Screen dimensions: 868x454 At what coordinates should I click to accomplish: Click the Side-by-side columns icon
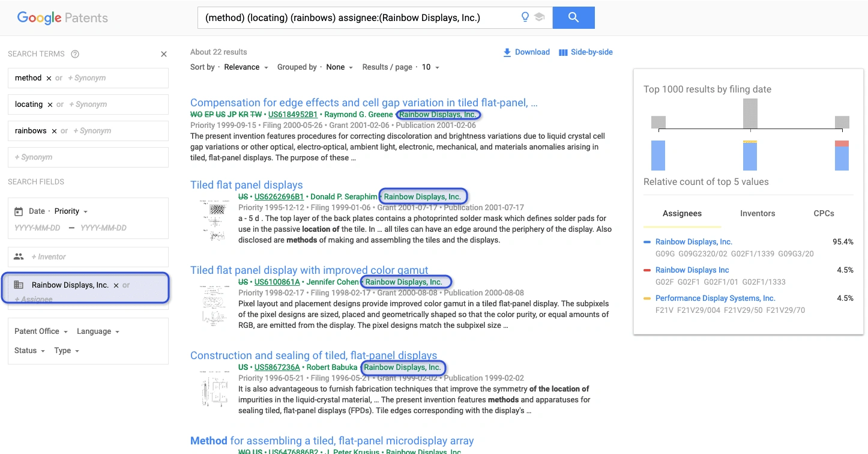(x=563, y=52)
